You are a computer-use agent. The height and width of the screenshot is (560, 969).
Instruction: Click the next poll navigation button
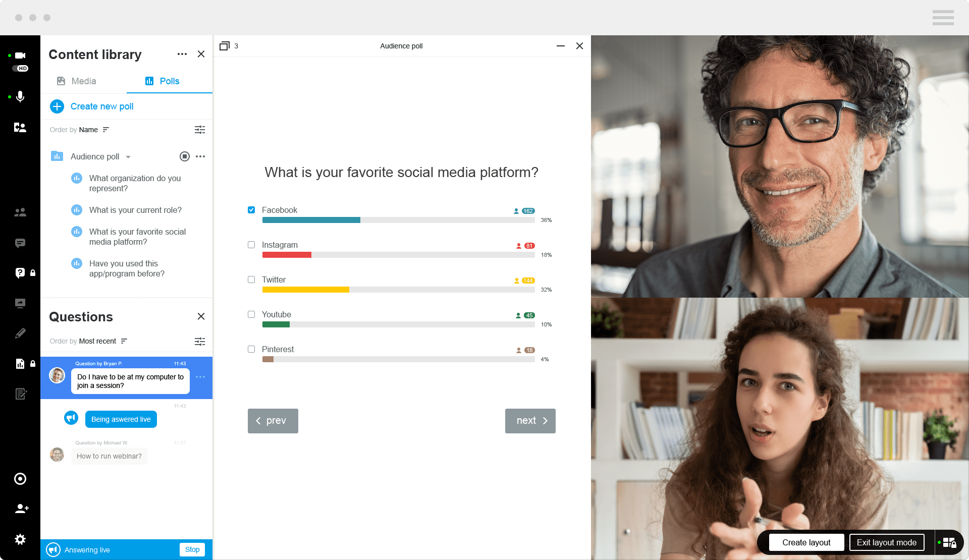(x=530, y=421)
